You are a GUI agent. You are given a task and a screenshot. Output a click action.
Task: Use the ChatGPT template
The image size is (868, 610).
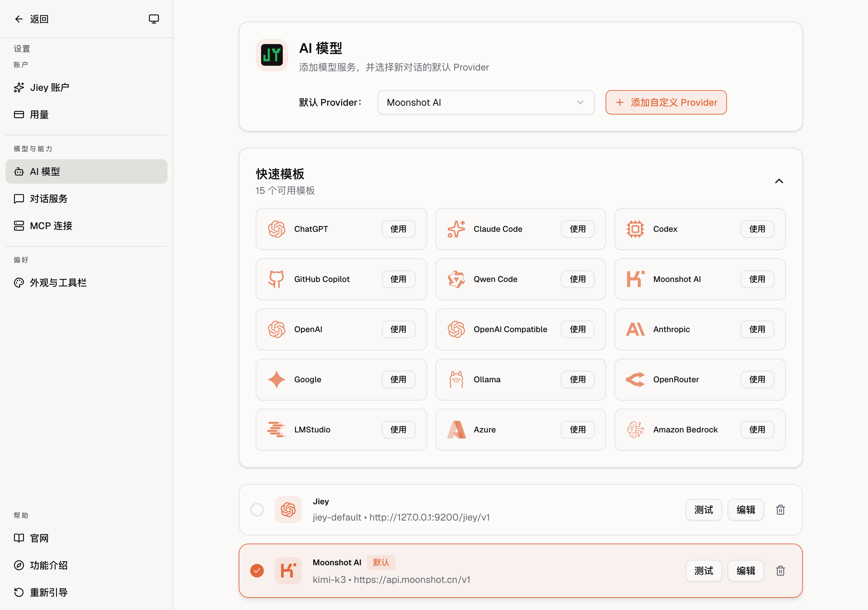pos(398,229)
